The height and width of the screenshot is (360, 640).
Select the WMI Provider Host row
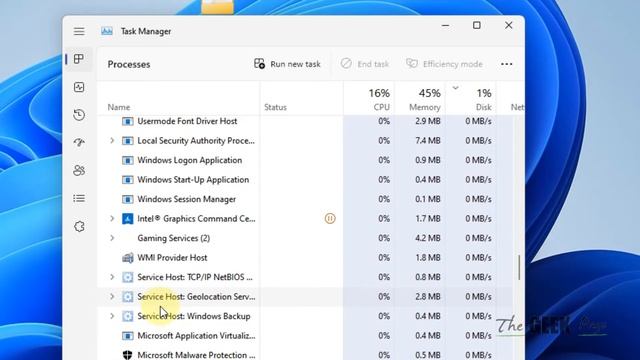coord(305,258)
